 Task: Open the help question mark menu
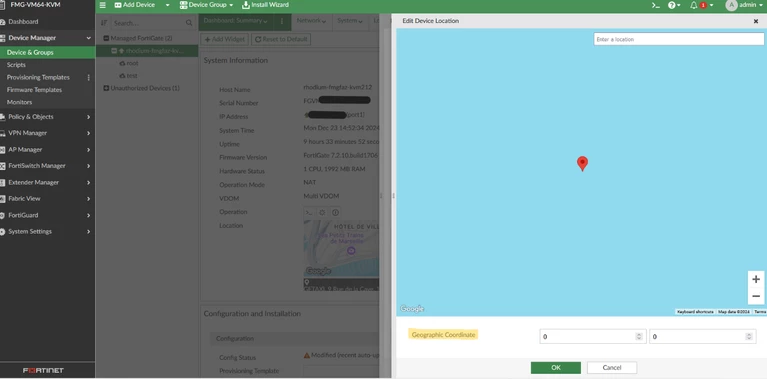click(674, 5)
